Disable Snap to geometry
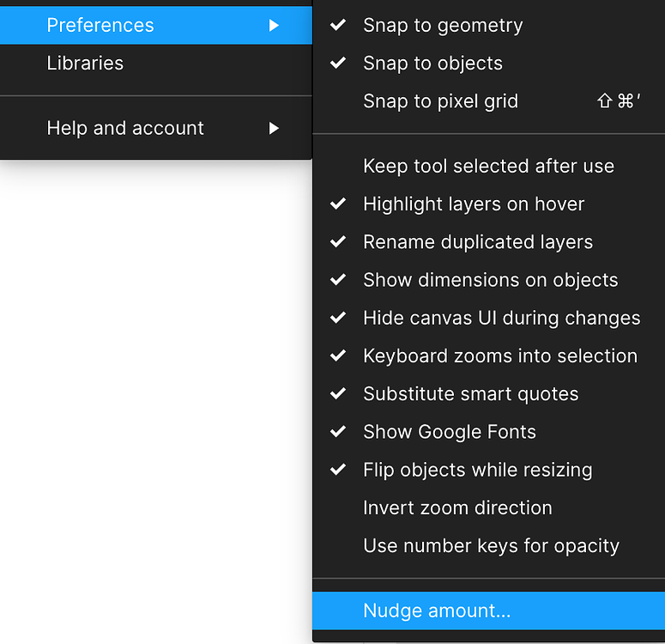The image size is (665, 644). tap(442, 26)
